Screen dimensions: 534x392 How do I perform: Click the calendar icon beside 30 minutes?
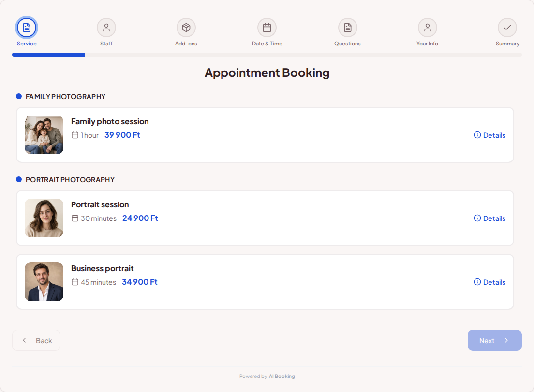point(75,218)
